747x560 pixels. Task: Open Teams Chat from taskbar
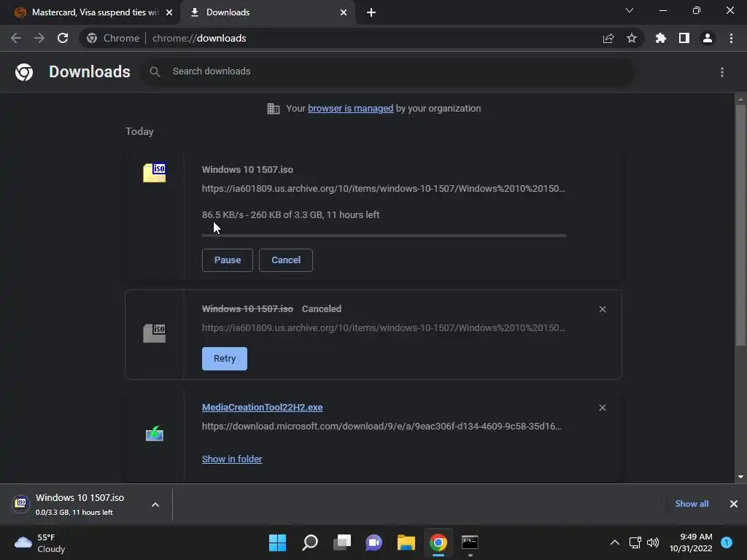coord(374,542)
